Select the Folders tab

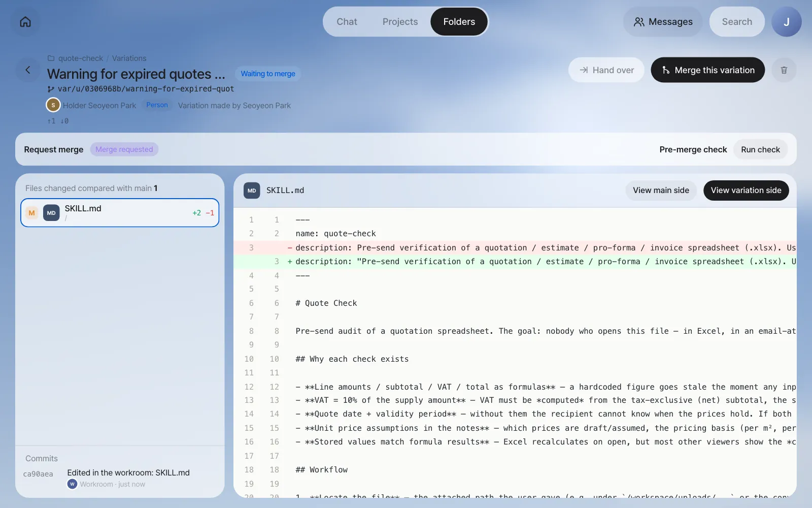point(459,22)
